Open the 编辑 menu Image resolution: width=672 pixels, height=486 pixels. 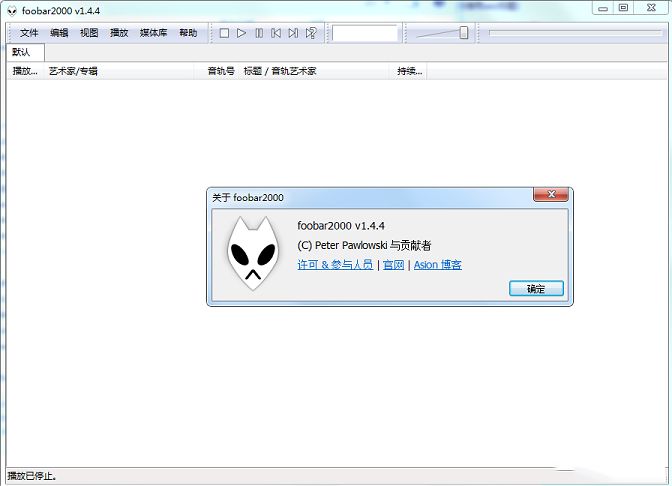tap(59, 33)
